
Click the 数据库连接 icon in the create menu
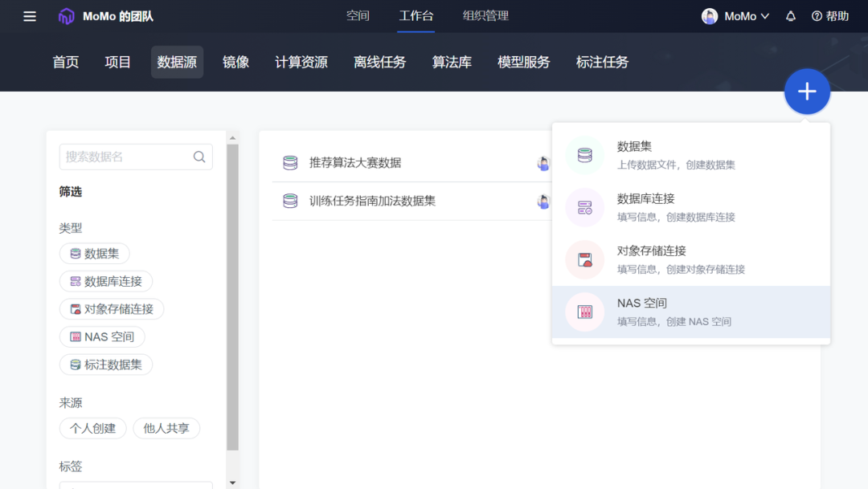584,207
